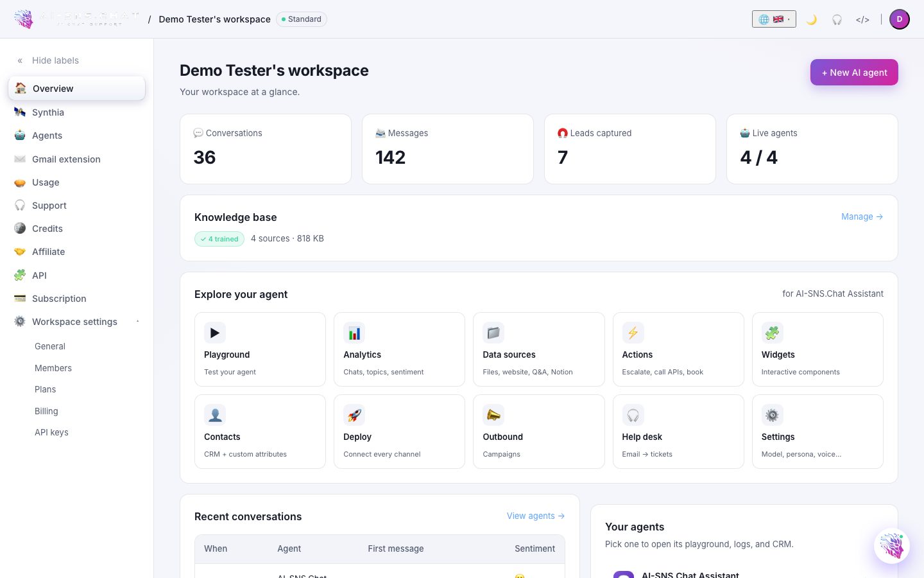
Task: Click the Leads captured magnet icon
Action: pos(563,133)
